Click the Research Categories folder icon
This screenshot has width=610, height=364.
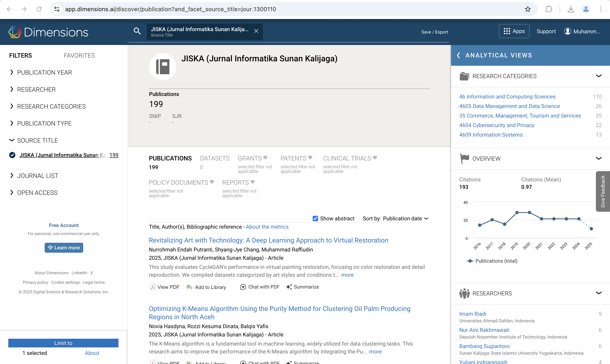coord(464,76)
